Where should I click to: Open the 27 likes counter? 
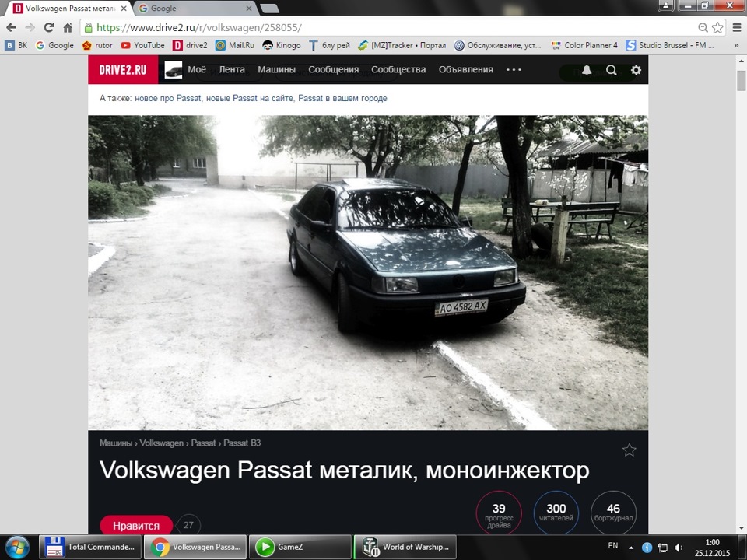pyautogui.click(x=188, y=525)
